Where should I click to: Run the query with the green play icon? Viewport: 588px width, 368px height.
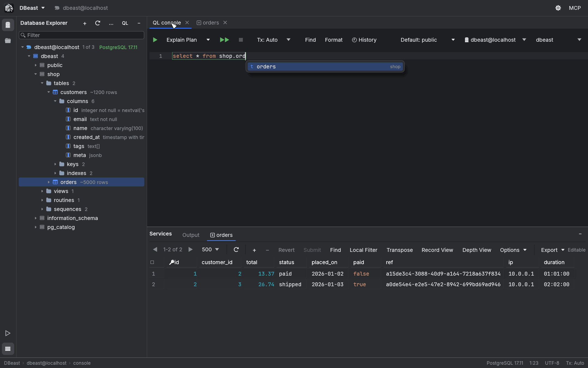coord(155,40)
